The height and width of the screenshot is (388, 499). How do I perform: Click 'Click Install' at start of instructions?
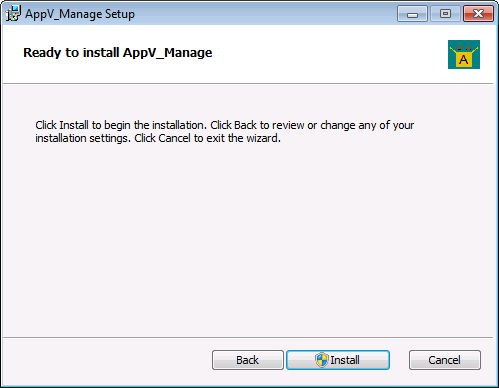62,125
